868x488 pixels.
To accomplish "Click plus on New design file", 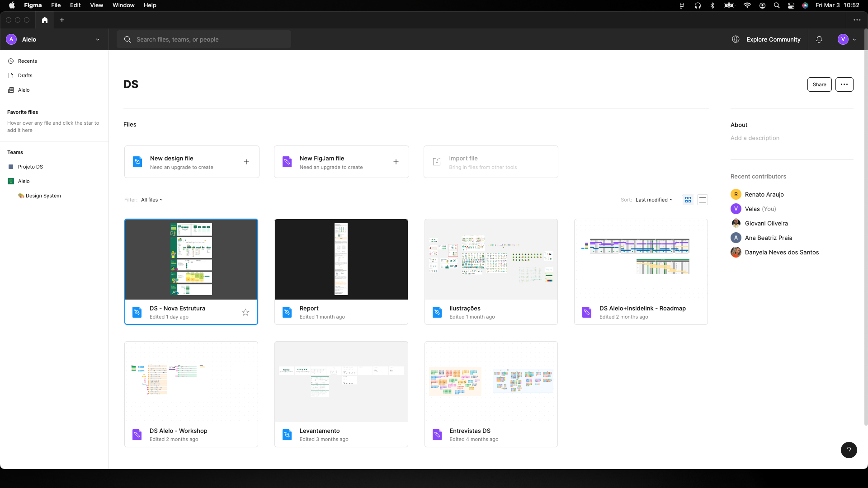I will point(246,162).
